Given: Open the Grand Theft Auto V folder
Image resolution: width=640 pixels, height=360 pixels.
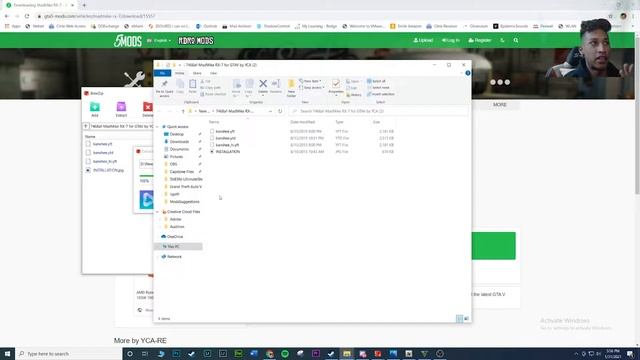Looking at the screenshot, I should point(186,187).
